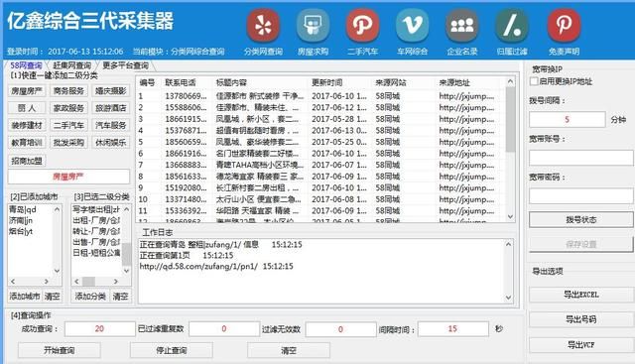Click the 已过滤重复数 count field
This screenshot has height=364, width=635.
224,328
